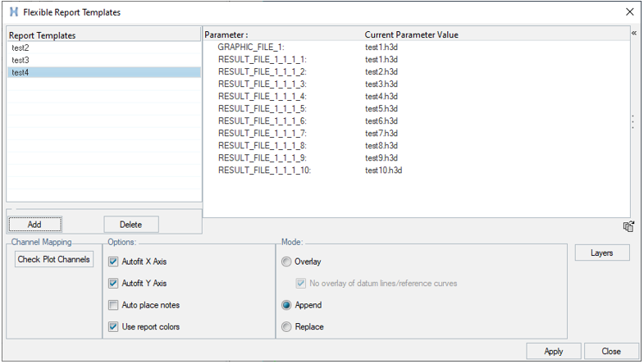Screen dimensions: 644x364
Task: Open the Layers settings
Action: [602, 253]
